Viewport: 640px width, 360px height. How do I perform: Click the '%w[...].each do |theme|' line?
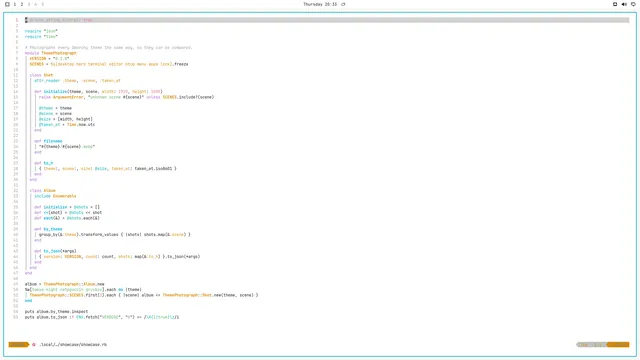[x=83, y=289]
